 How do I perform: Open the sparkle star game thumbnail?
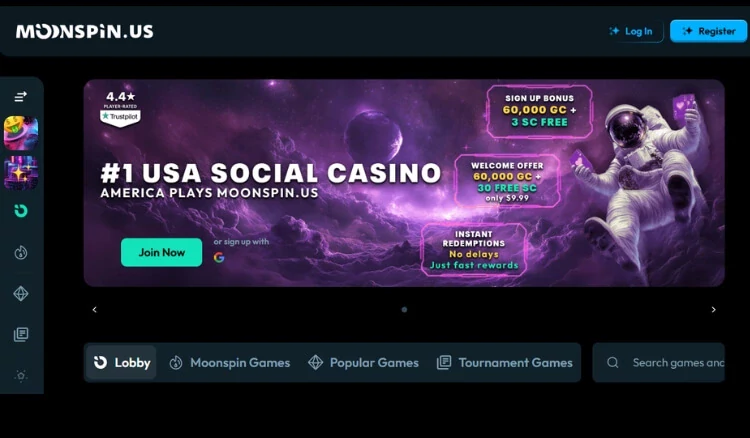(x=21, y=173)
